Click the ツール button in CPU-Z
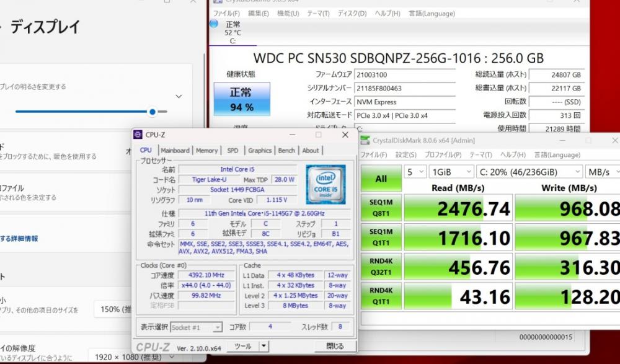 [x=243, y=347]
